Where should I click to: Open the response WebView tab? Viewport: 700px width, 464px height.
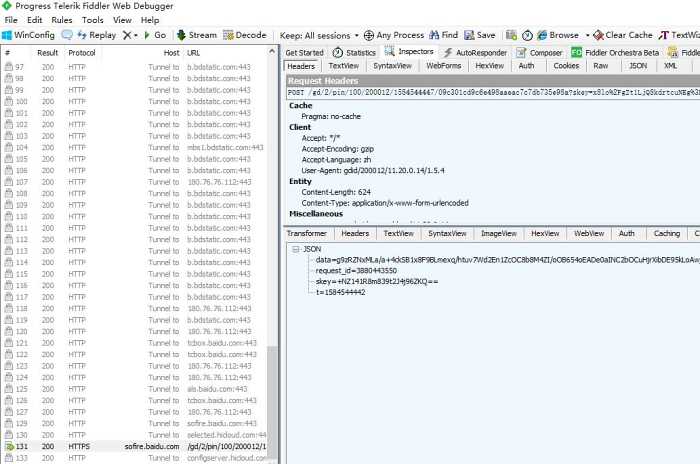[589, 234]
